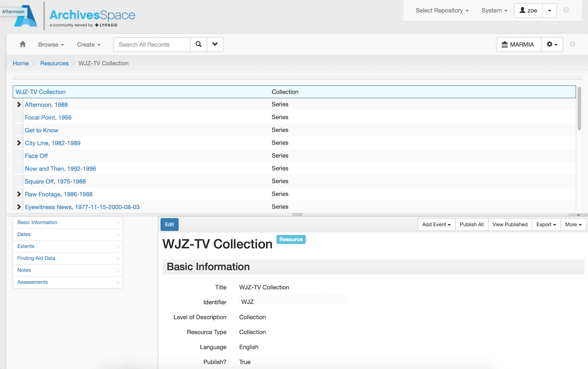Image resolution: width=588 pixels, height=369 pixels.
Task: Click the Search All Records field
Action: click(152, 45)
